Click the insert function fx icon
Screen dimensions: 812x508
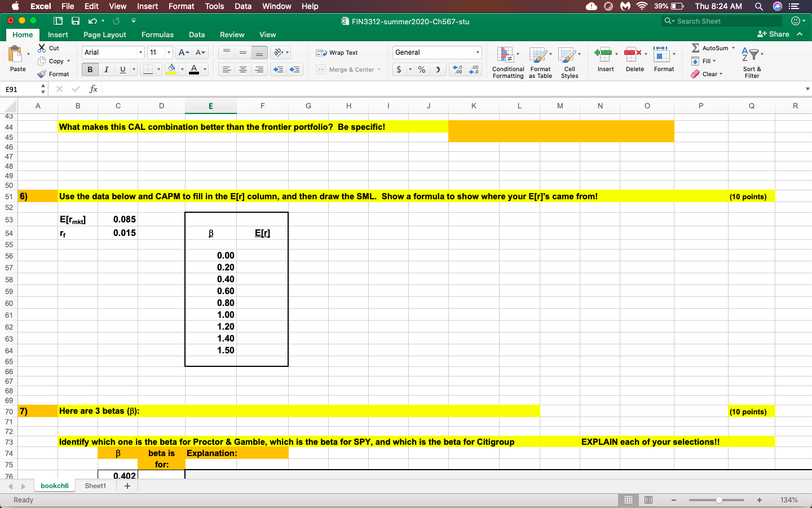[x=94, y=89]
